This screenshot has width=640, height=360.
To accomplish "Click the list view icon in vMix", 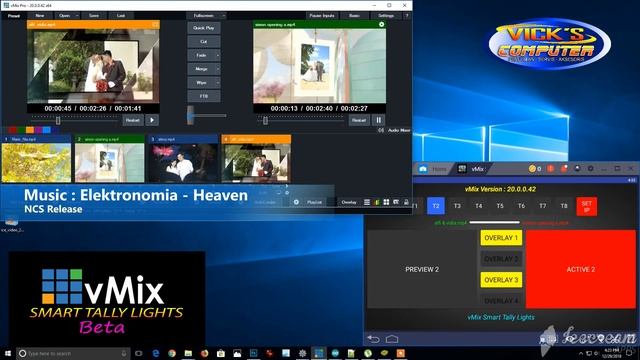I will pos(367,202).
